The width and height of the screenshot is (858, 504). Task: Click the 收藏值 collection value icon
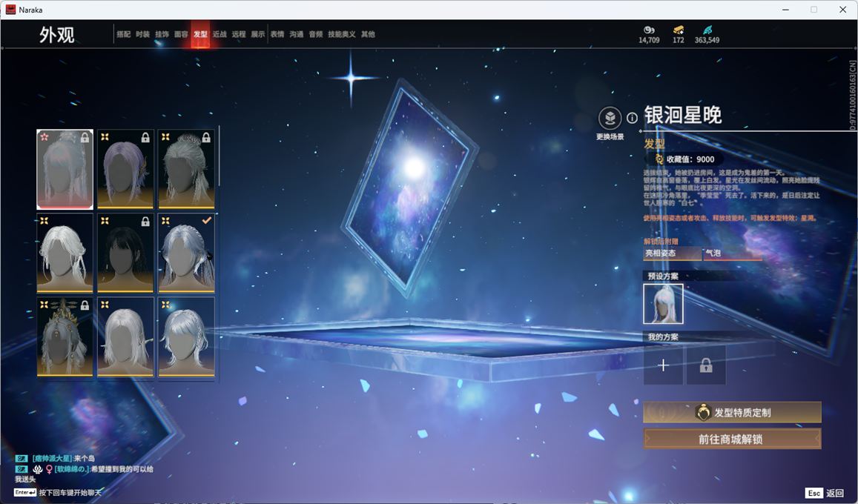tap(659, 159)
